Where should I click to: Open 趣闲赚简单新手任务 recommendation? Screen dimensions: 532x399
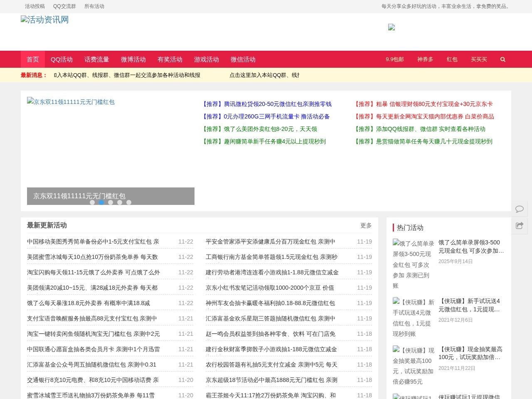click(x=263, y=141)
